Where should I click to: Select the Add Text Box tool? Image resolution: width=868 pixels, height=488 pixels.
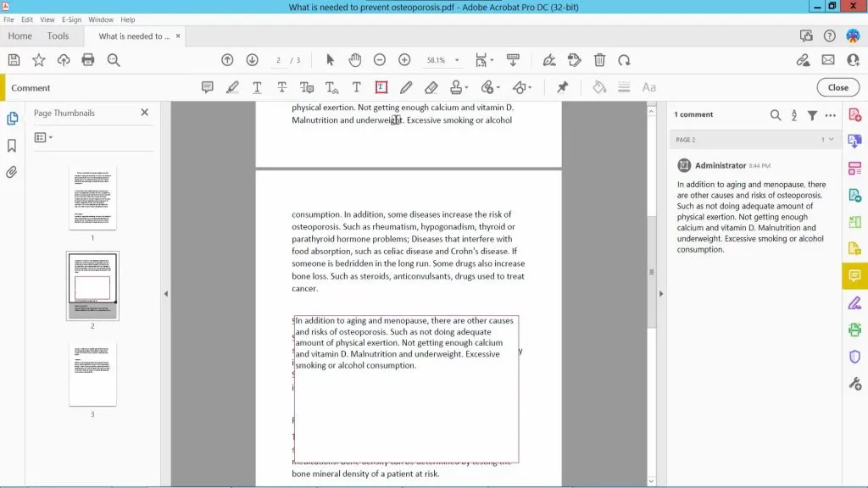pos(381,86)
